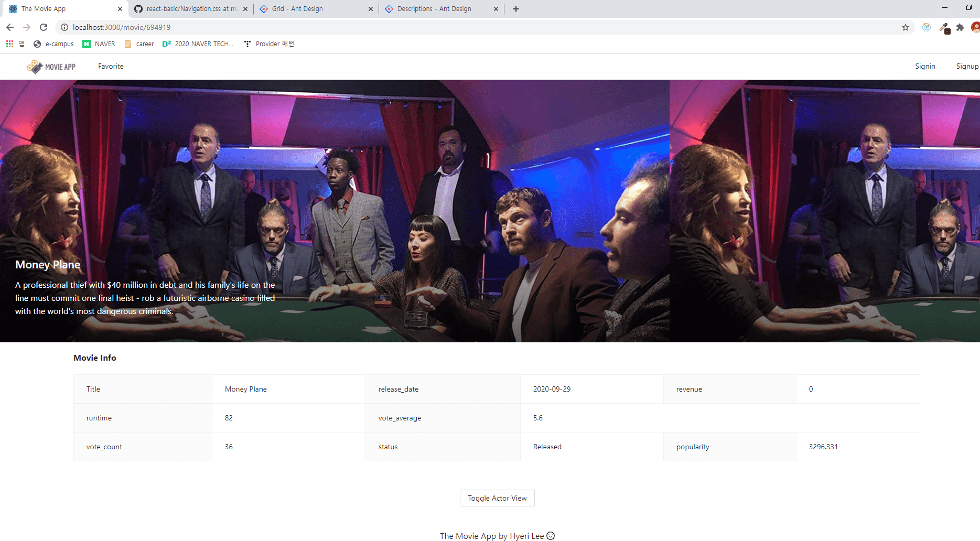Close the react-basic Navigation.css tab

coord(245,9)
